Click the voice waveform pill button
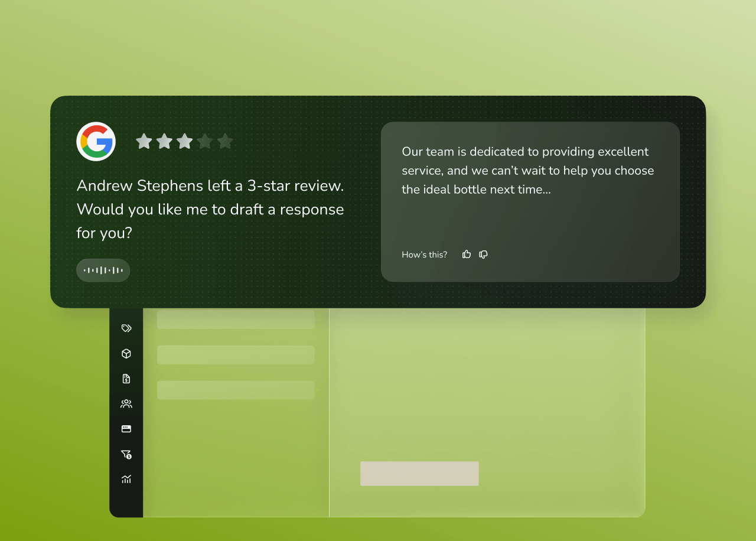 click(103, 270)
